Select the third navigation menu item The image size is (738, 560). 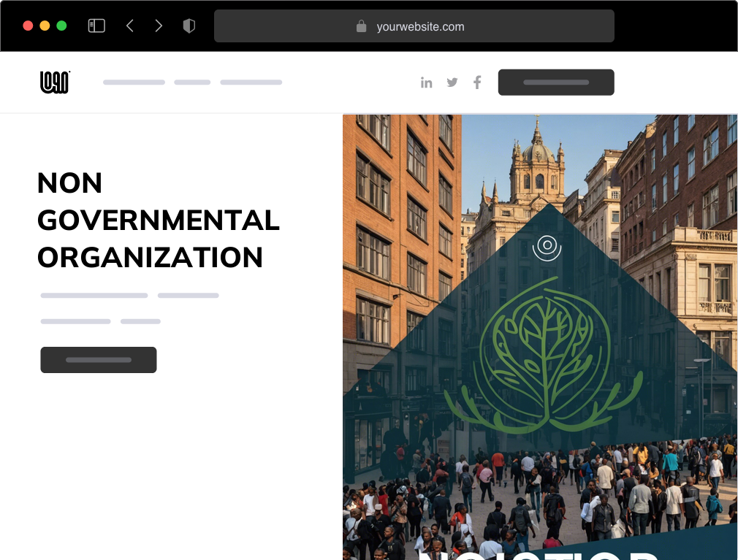(251, 83)
